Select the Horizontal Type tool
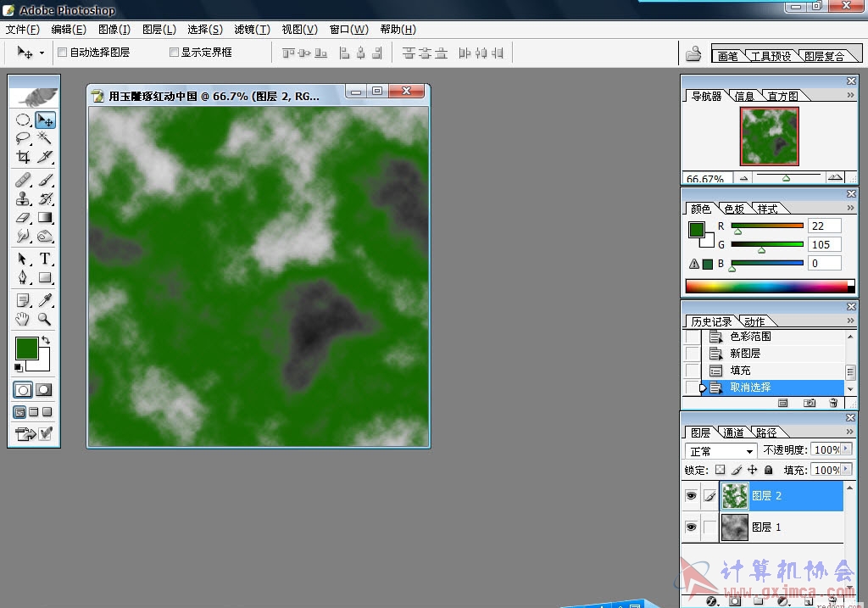The width and height of the screenshot is (868, 608). [45, 259]
